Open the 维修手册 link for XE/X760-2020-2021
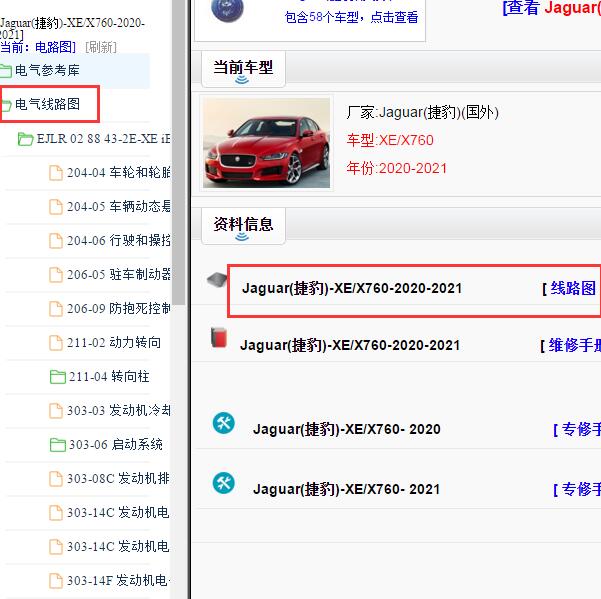601x599 pixels. pyautogui.click(x=574, y=345)
